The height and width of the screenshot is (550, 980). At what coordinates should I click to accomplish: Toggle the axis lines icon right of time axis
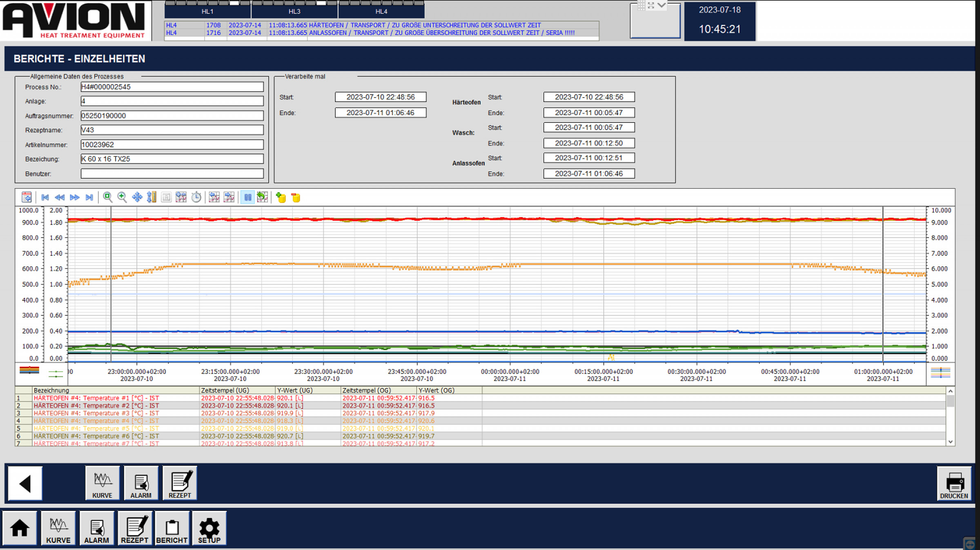940,372
